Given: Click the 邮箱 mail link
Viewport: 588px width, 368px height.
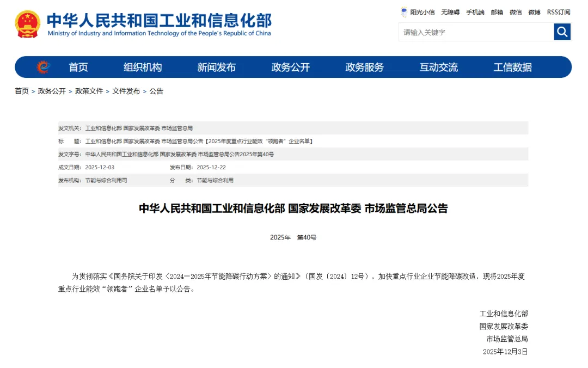Looking at the screenshot, I should click(x=497, y=13).
